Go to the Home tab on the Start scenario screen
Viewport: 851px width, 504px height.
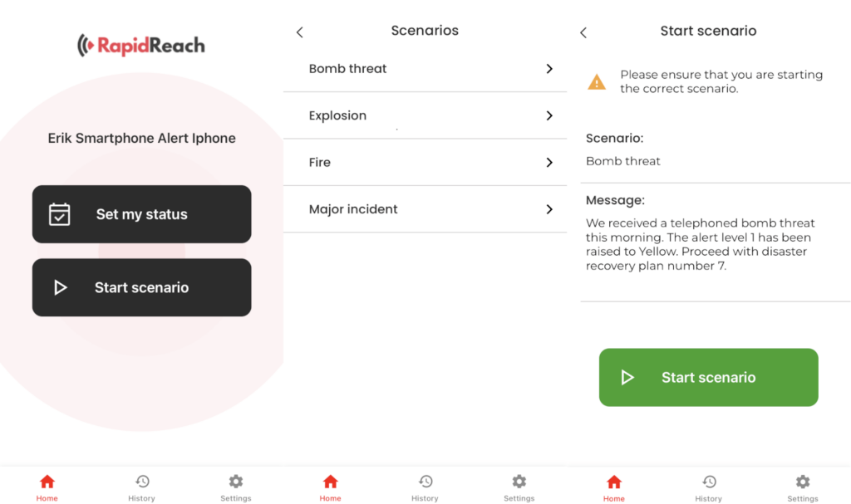tap(614, 487)
